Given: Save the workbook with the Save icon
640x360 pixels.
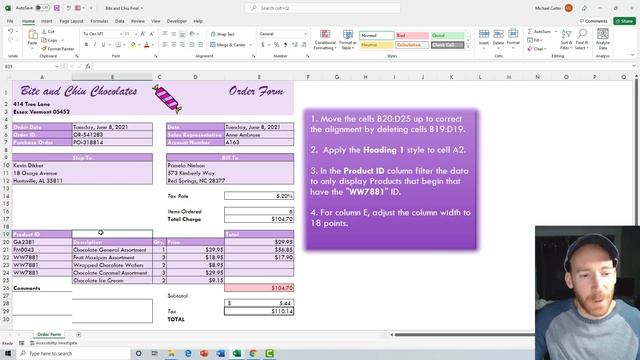Looking at the screenshot, I should point(57,8).
